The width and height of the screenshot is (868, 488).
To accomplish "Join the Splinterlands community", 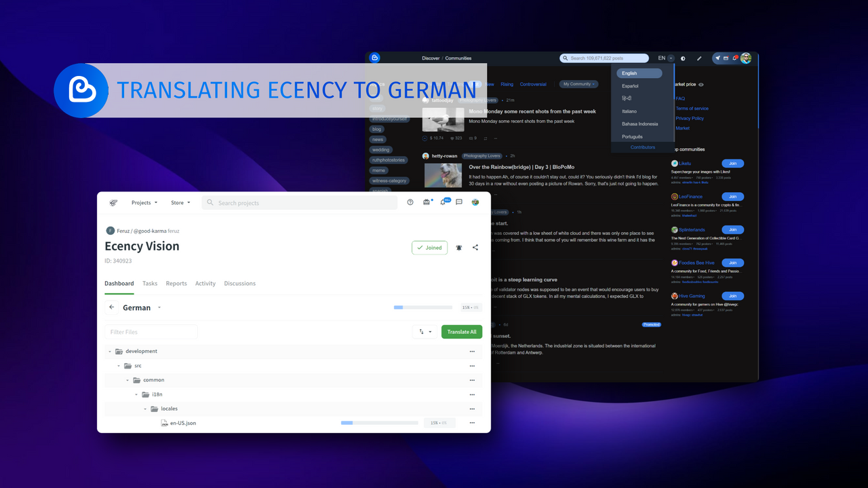I will [x=732, y=230].
